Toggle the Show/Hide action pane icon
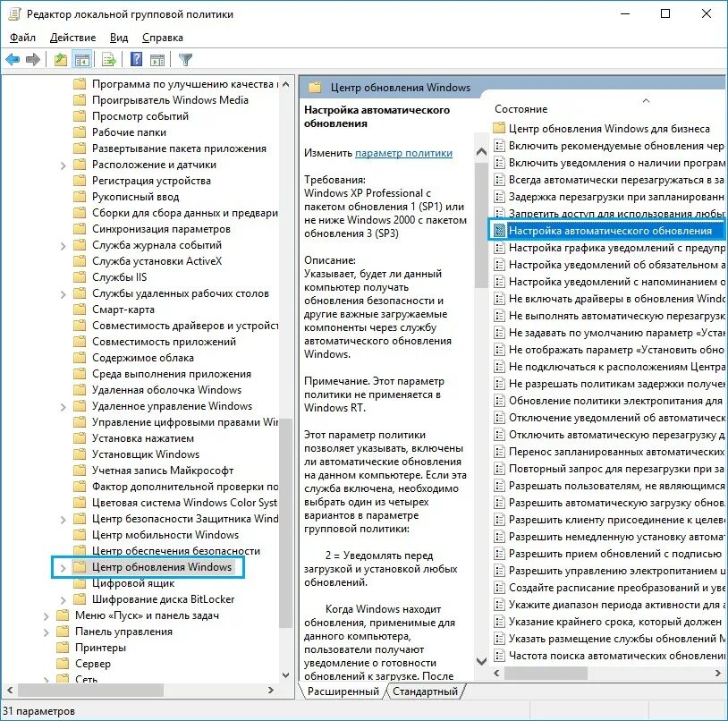This screenshot has height=721, width=728. click(x=157, y=59)
